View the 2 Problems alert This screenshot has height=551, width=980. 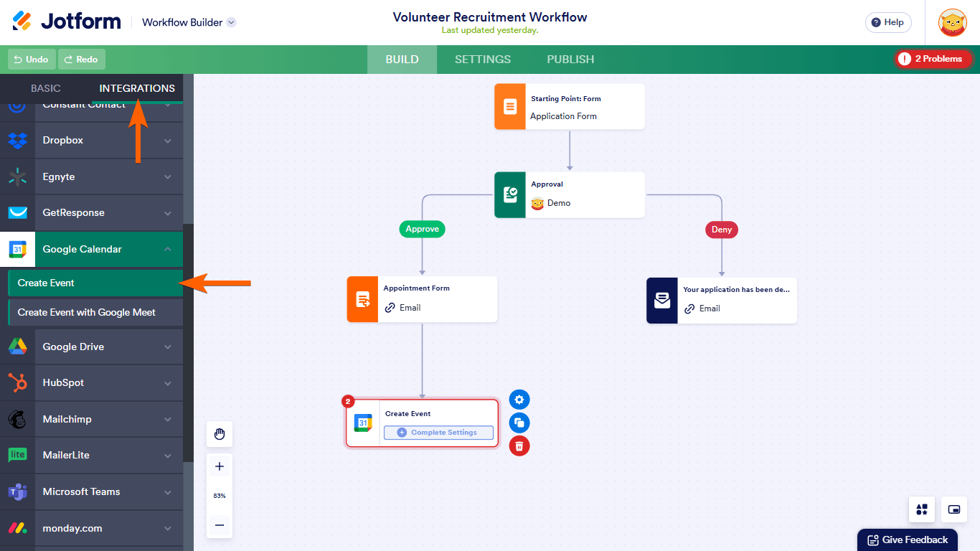933,59
